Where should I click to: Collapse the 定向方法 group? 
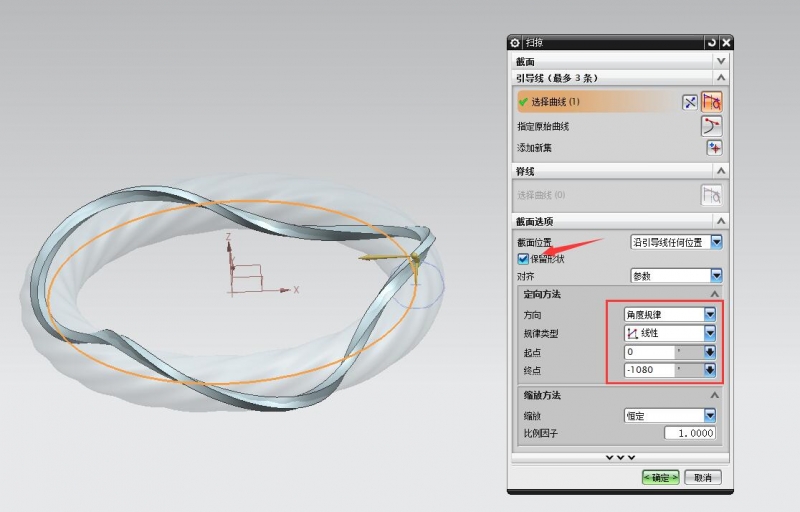pos(714,294)
